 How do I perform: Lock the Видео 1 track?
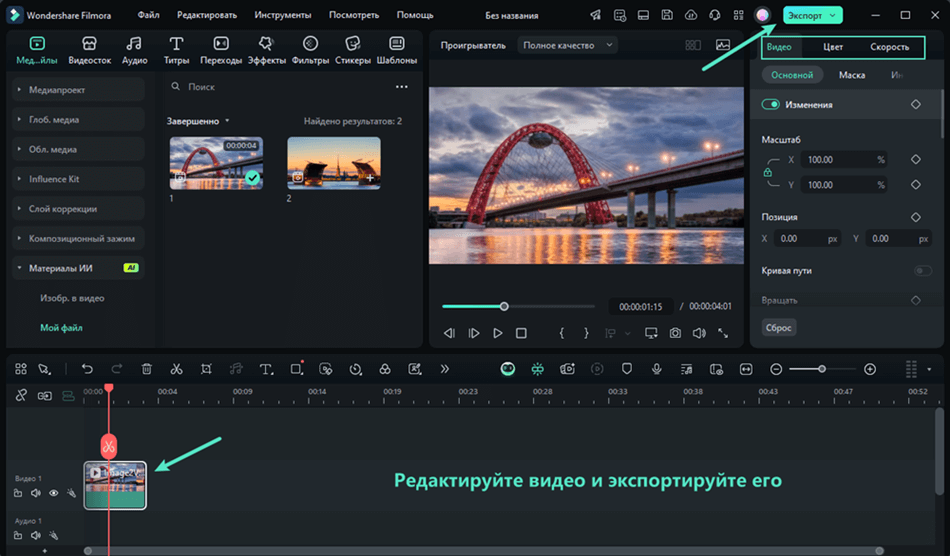tap(18, 493)
